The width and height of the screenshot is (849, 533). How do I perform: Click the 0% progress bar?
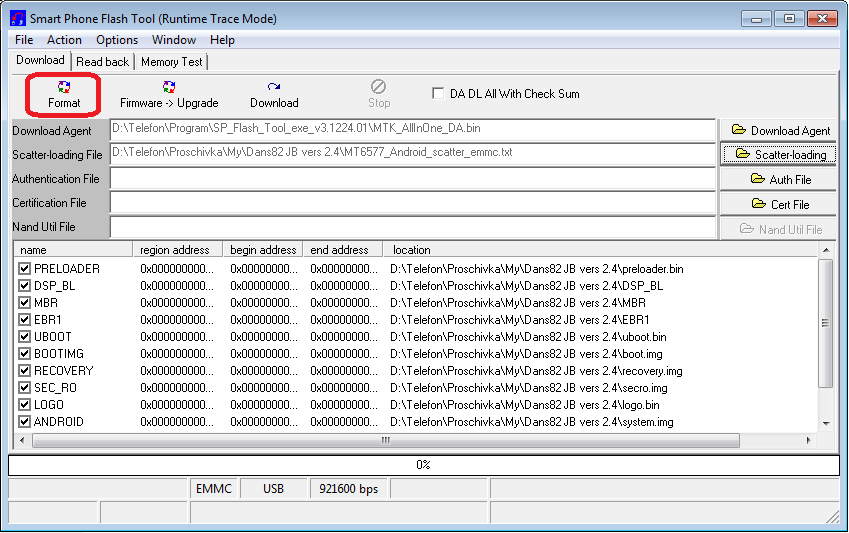click(423, 465)
